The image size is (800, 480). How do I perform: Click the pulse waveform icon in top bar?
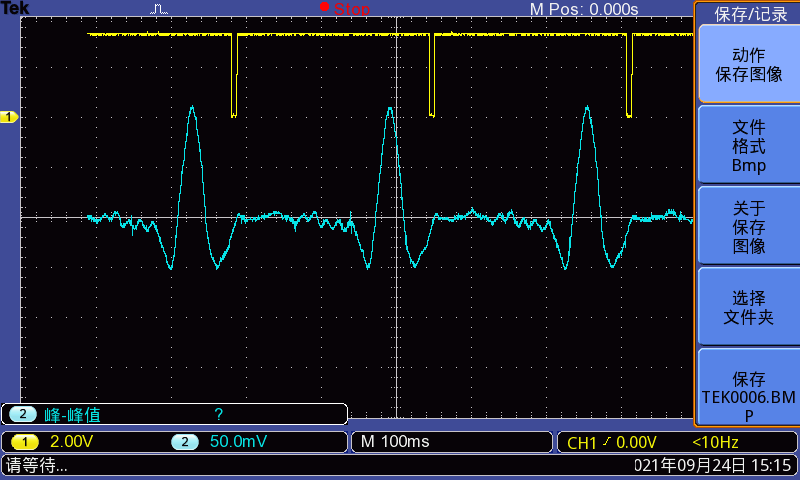pos(160,9)
